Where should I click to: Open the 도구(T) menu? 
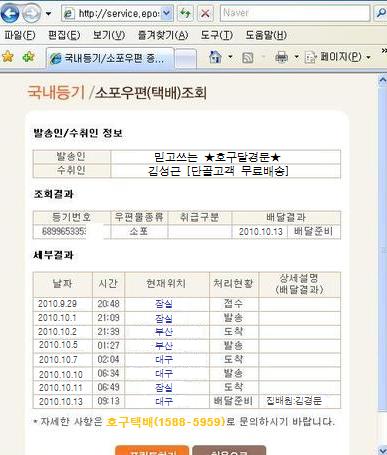point(217,35)
